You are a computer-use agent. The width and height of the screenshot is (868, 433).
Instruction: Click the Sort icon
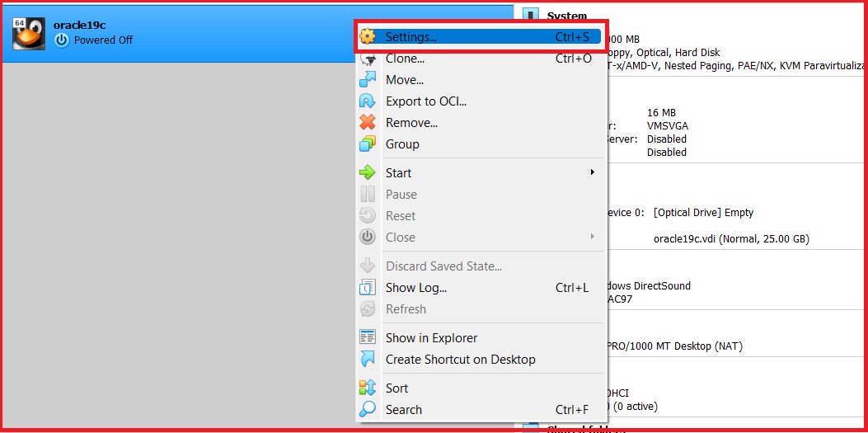(x=368, y=388)
